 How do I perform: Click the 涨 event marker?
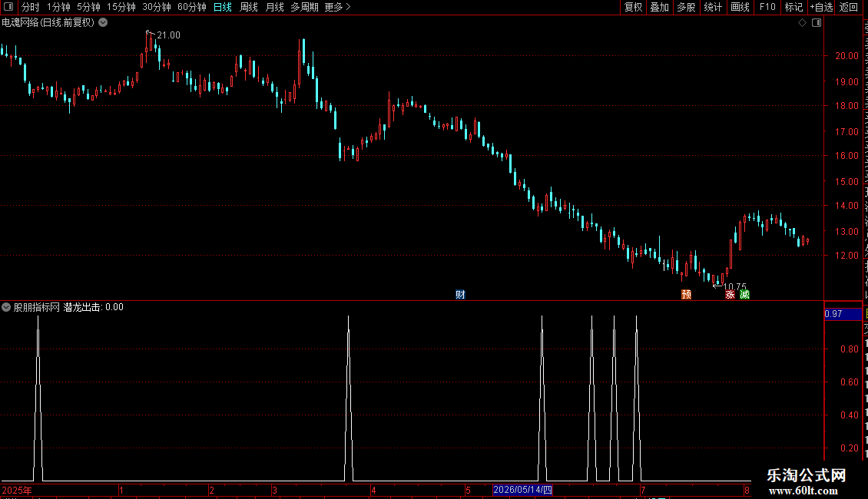(x=731, y=294)
